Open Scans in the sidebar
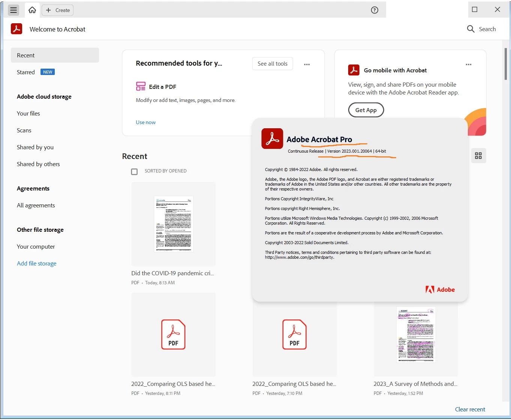 (x=24, y=130)
